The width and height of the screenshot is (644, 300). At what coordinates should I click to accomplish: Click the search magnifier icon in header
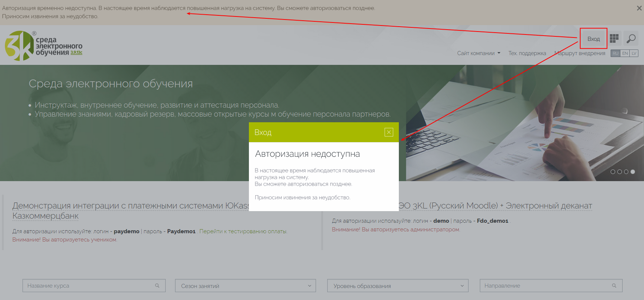pyautogui.click(x=631, y=39)
